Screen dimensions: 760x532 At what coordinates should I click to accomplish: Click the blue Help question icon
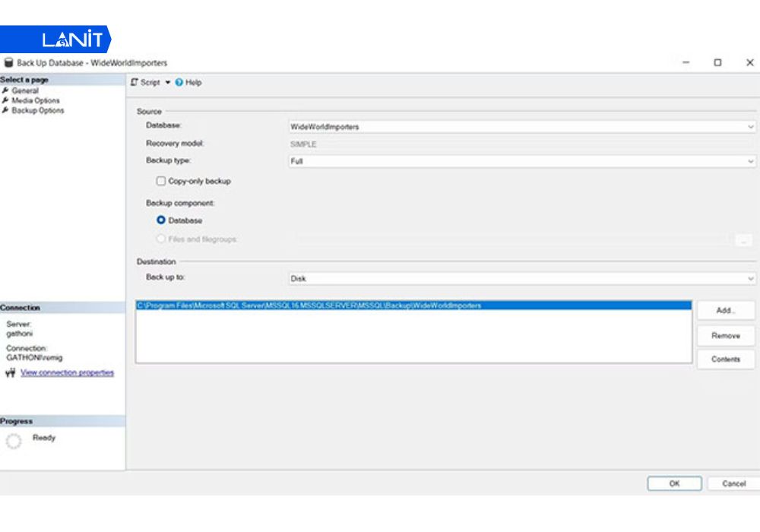pyautogui.click(x=179, y=82)
